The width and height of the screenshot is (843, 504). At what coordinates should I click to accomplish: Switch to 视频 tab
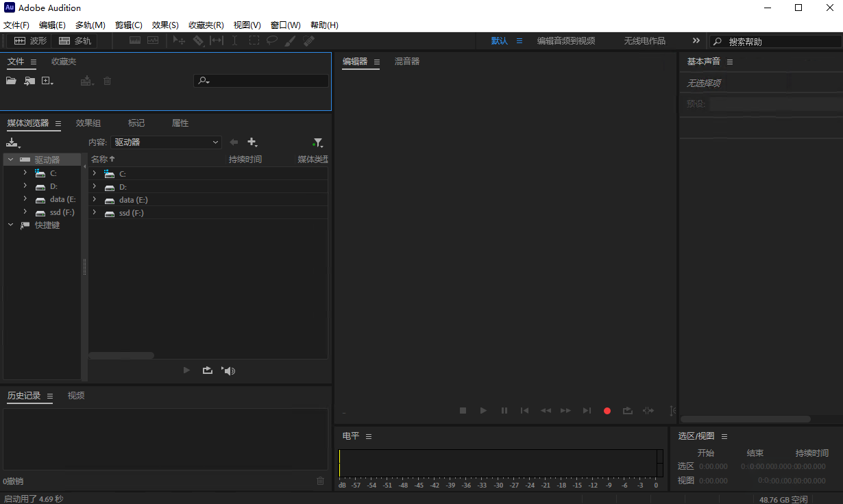pyautogui.click(x=76, y=395)
